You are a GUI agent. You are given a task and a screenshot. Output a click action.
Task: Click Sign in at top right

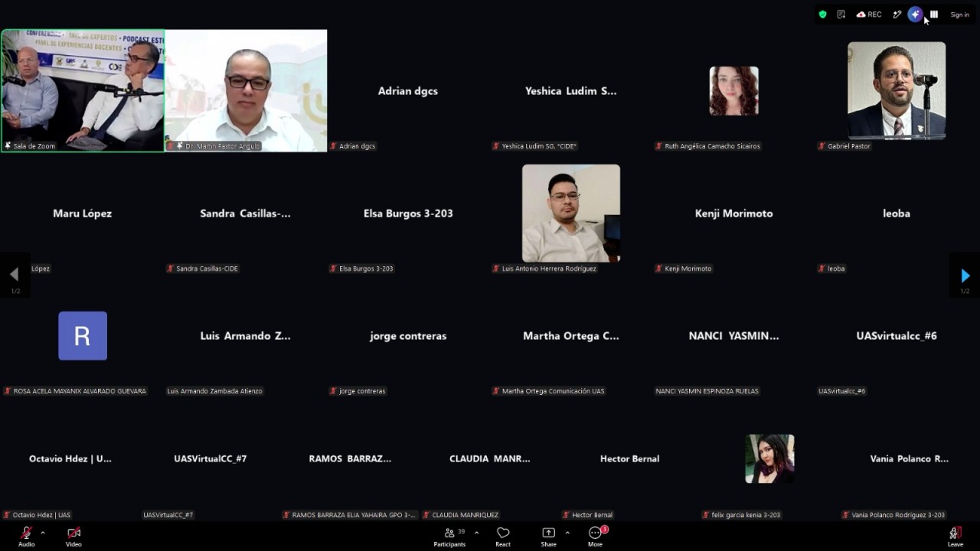click(x=959, y=15)
